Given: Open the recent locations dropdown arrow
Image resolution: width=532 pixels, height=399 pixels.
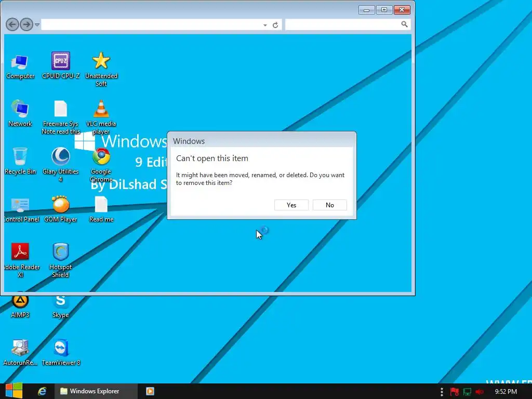Looking at the screenshot, I should click(37, 25).
